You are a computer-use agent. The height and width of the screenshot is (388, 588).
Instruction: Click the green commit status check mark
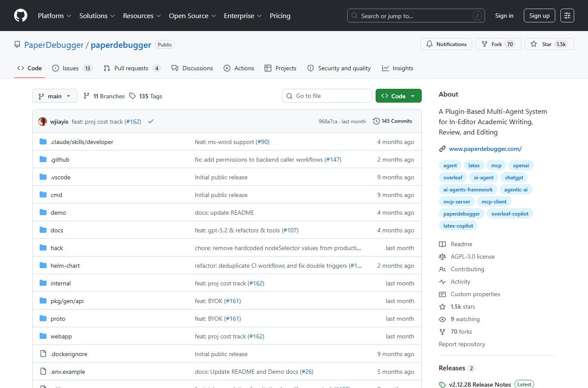point(151,122)
